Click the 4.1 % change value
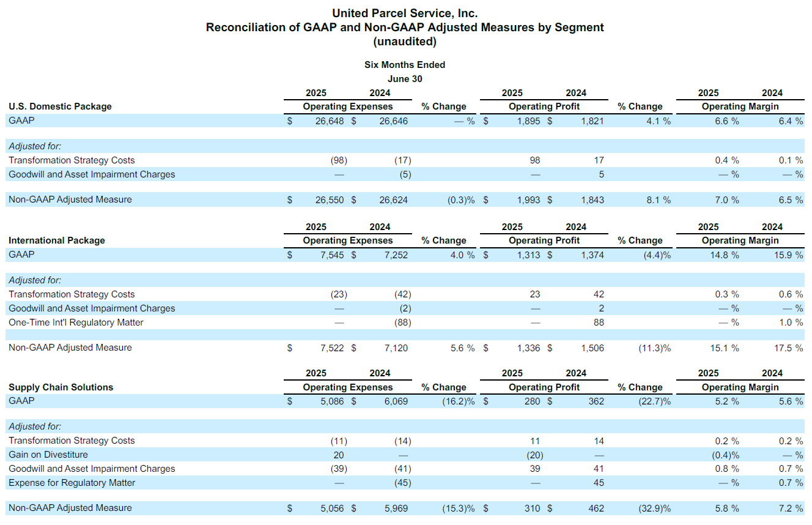This screenshot has height=525, width=812. (x=659, y=121)
